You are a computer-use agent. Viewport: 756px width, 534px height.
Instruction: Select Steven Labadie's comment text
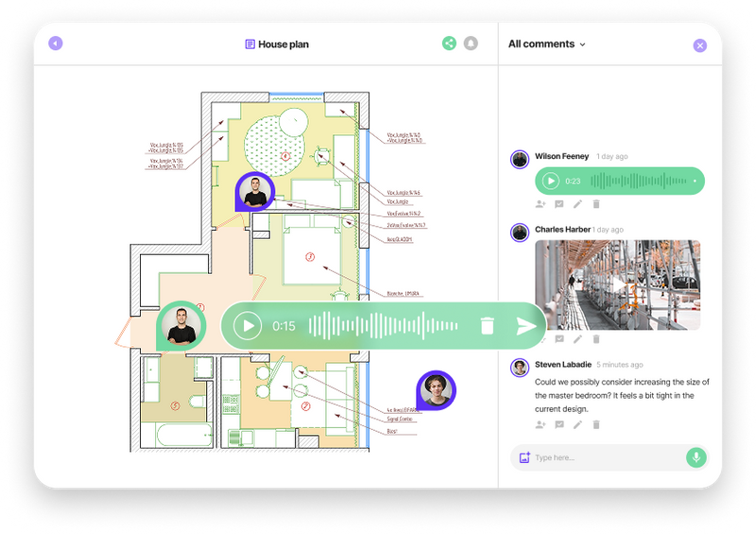click(622, 395)
